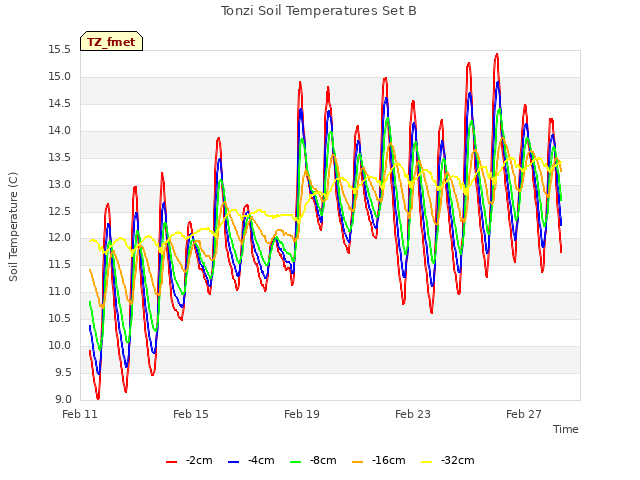Toggle the -32cm legend entry
This screenshot has width=640, height=480.
(x=447, y=461)
